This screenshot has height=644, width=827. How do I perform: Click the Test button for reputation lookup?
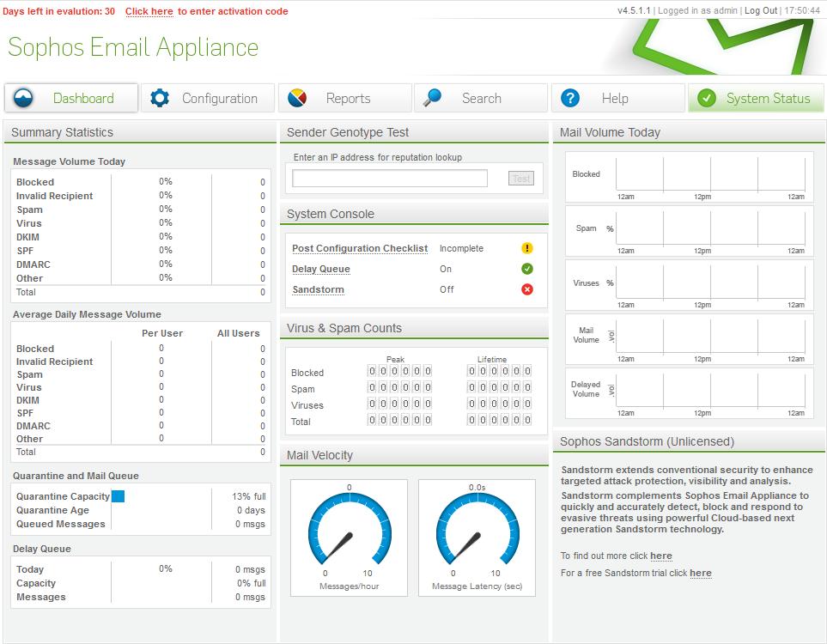521,179
